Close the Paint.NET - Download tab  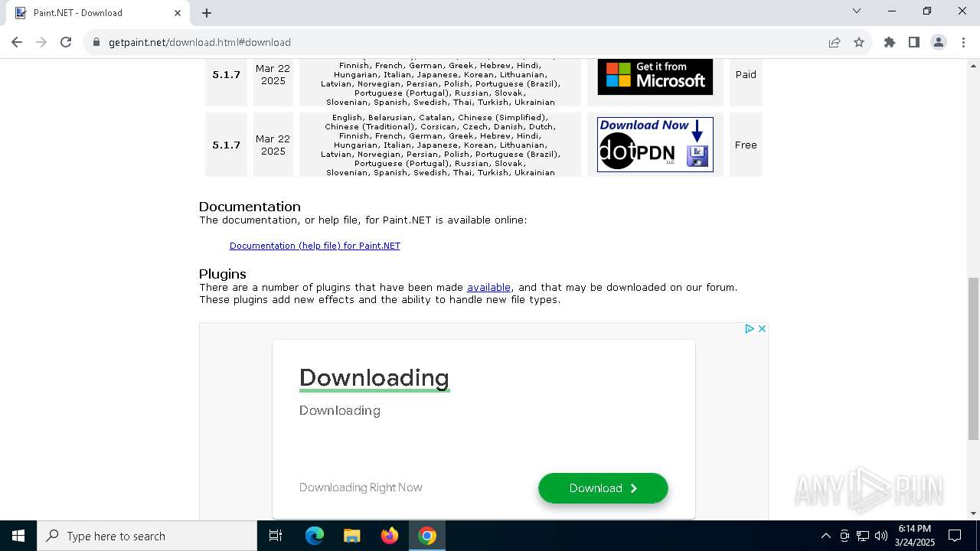[178, 12]
